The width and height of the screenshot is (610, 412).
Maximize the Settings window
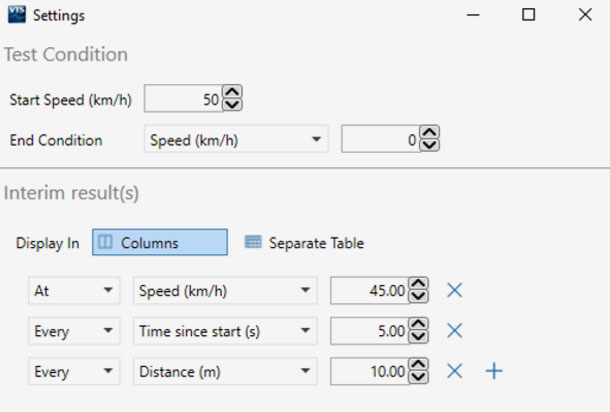(x=529, y=15)
